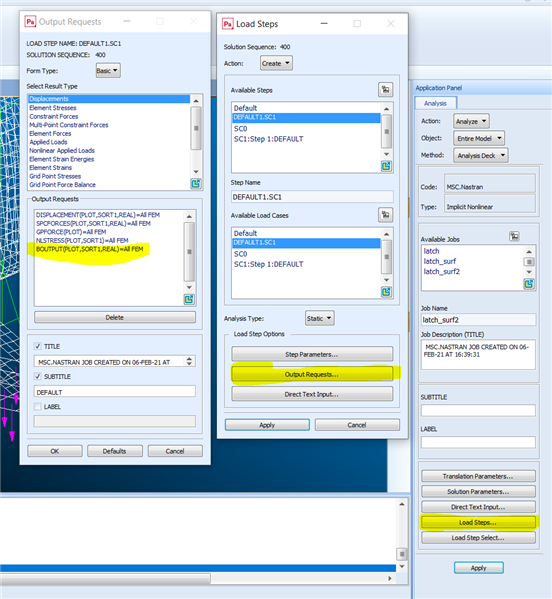Open Output Requests from Load Steps

click(x=312, y=374)
